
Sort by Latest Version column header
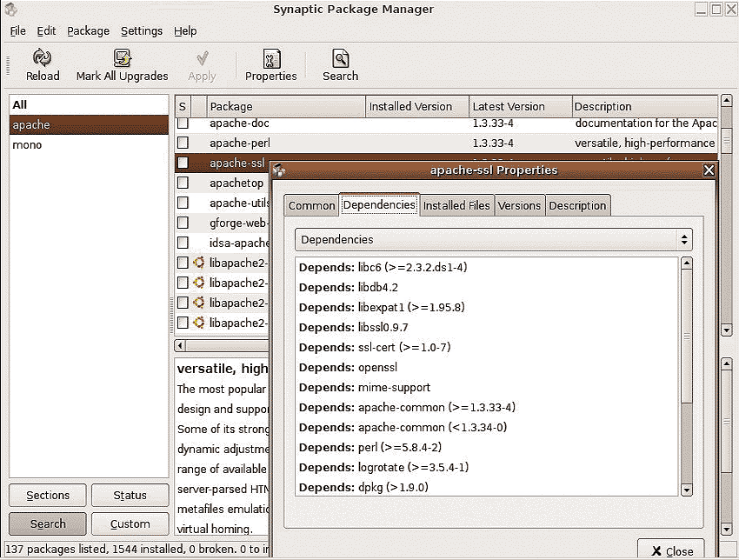520,107
